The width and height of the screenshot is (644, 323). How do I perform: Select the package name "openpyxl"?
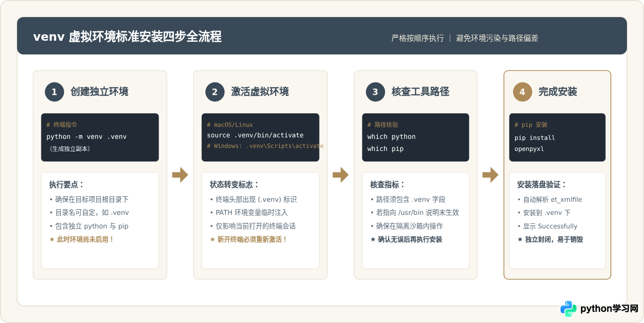tap(529, 149)
